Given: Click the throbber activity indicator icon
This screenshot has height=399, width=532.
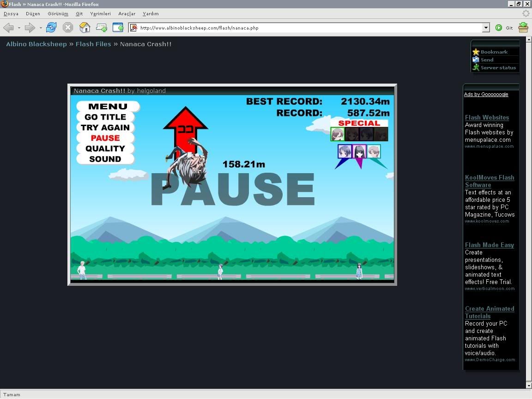Looking at the screenshot, I should coord(526,13).
